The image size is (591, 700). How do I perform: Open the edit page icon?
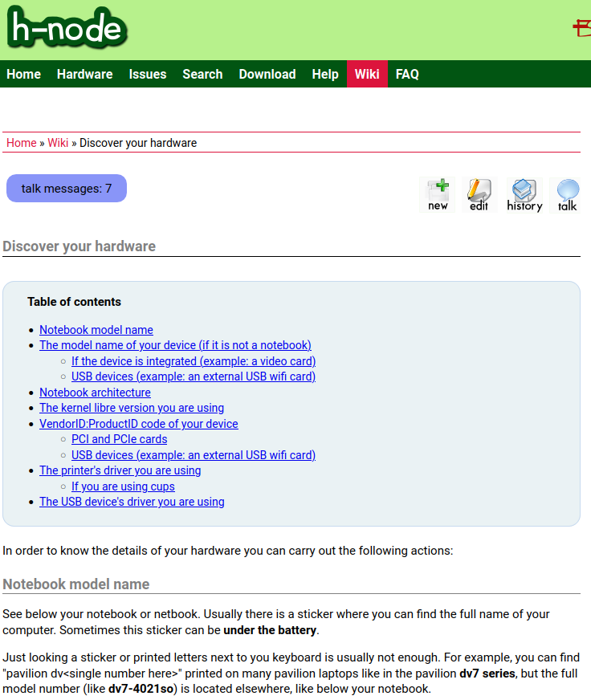(479, 195)
